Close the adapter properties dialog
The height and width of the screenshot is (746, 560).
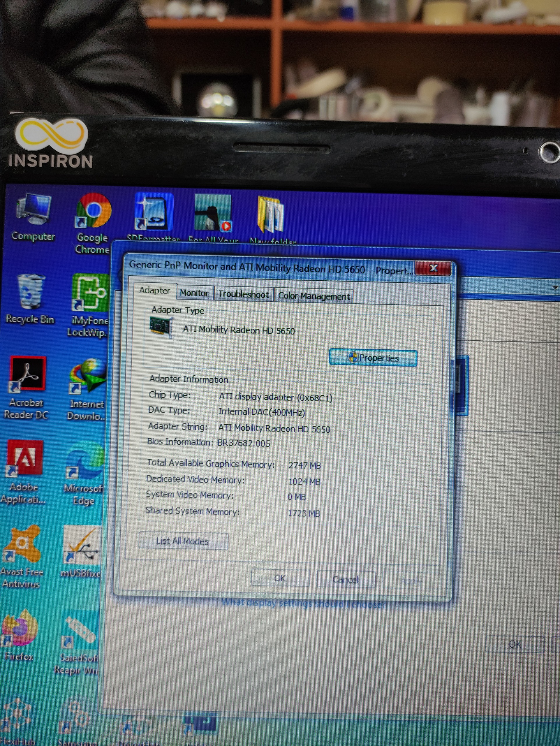click(433, 268)
